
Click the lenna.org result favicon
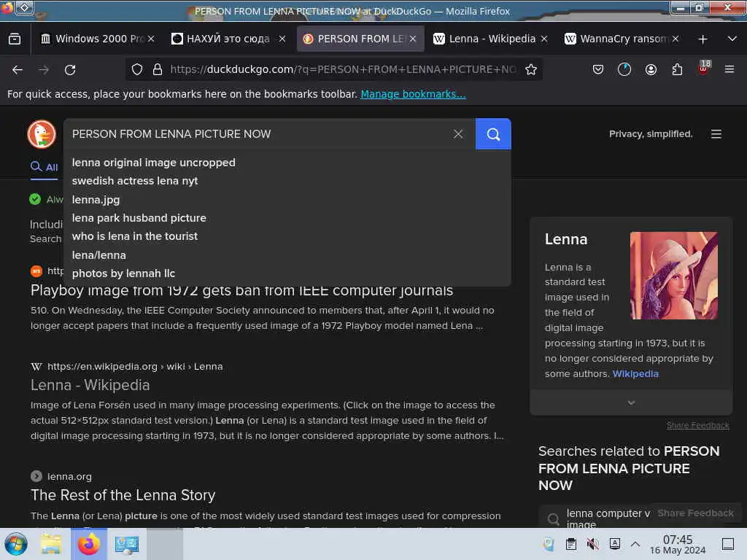click(x=36, y=476)
